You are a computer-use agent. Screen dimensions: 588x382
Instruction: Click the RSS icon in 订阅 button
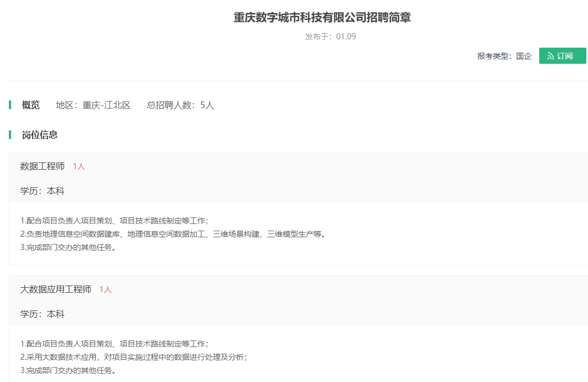tap(550, 57)
